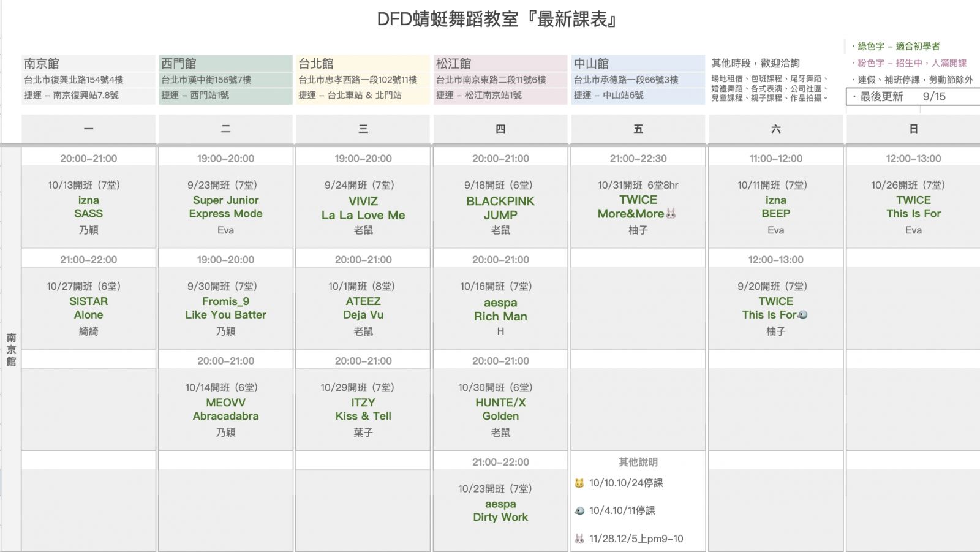Viewport: 980px width, 552px height.
Task: Click the 最後更新 9/15 cell
Action: 913,97
